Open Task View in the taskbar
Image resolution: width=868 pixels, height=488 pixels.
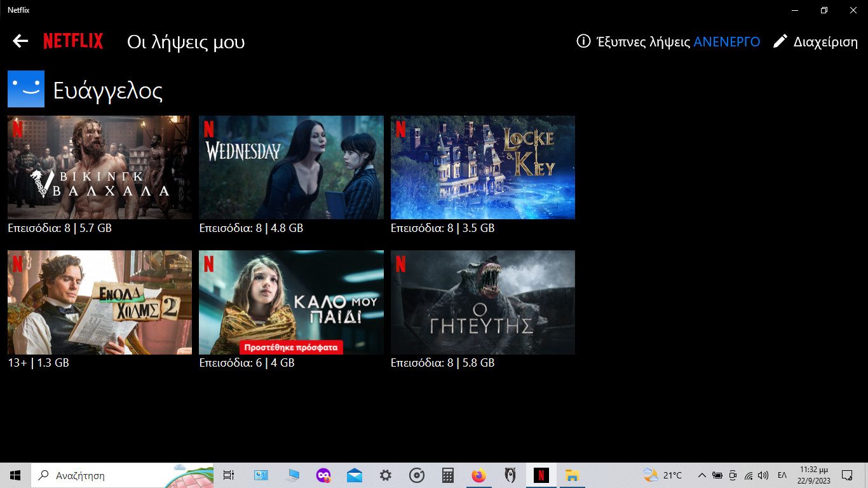point(229,475)
